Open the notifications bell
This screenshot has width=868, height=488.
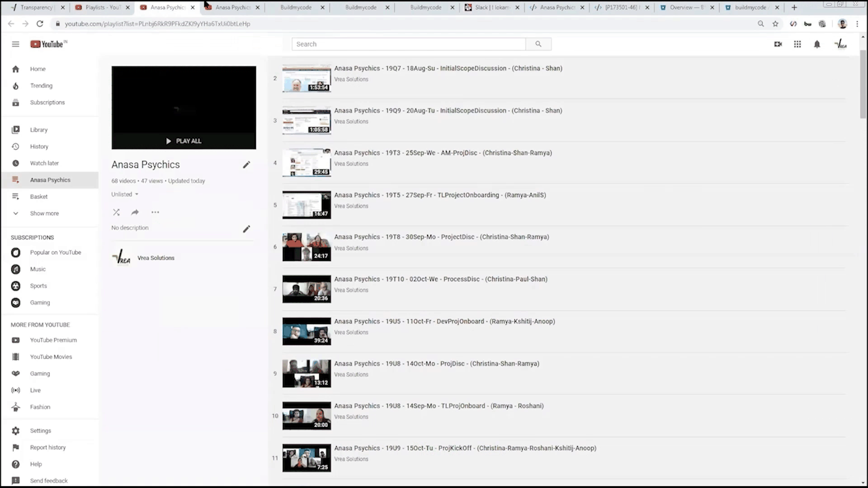(817, 44)
